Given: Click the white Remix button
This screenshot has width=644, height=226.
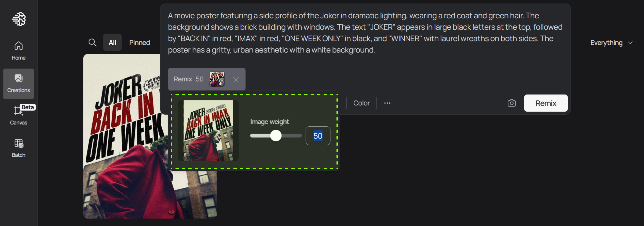Looking at the screenshot, I should pyautogui.click(x=546, y=103).
